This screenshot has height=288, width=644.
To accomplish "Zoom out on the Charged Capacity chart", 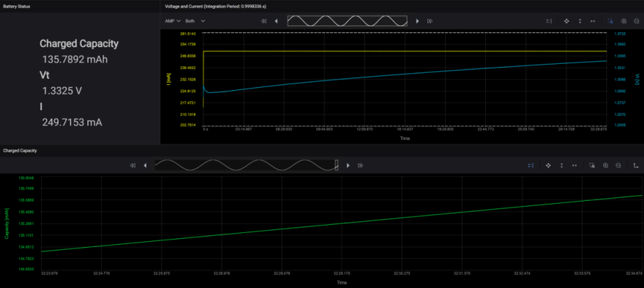I will pyautogui.click(x=618, y=166).
